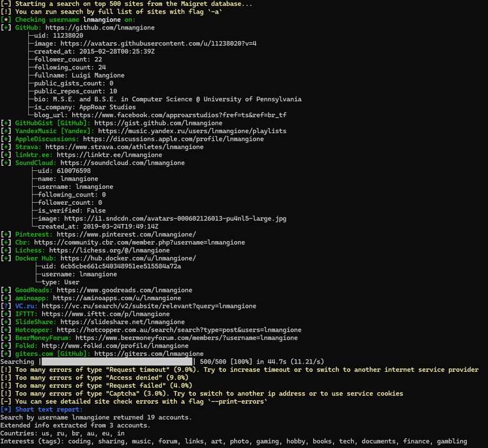The width and height of the screenshot is (488, 448).
Task: Open the folkd.com profile URL
Action: tap(115, 346)
